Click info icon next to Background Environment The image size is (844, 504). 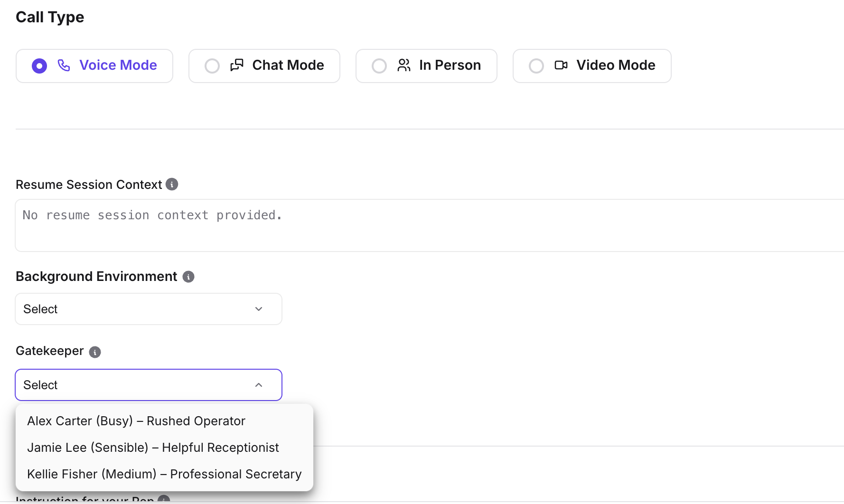(188, 277)
